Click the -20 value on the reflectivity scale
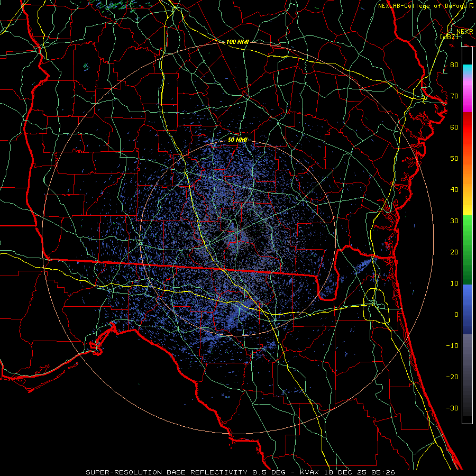This screenshot has height=476, width=476. tap(452, 377)
